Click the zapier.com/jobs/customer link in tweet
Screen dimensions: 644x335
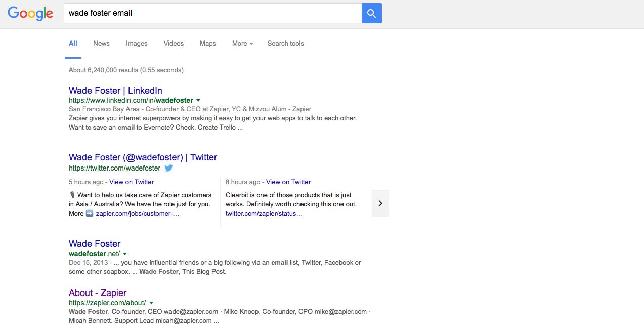(x=137, y=214)
